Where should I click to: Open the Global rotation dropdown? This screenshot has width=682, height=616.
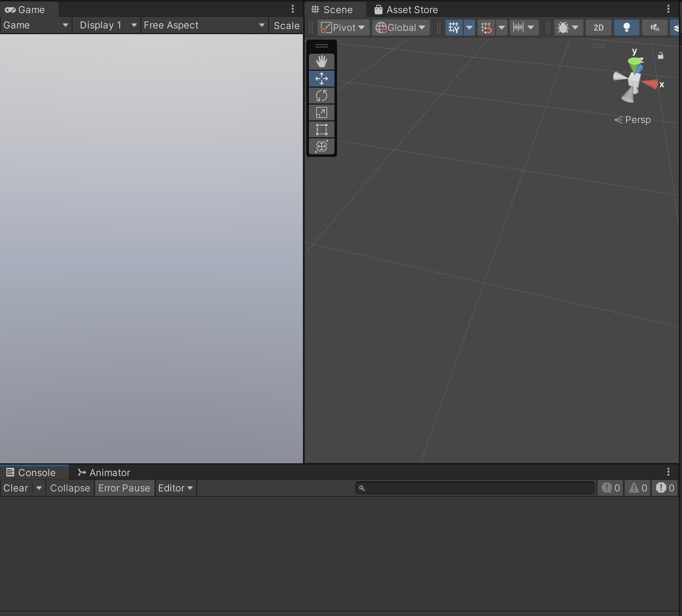[x=401, y=27]
